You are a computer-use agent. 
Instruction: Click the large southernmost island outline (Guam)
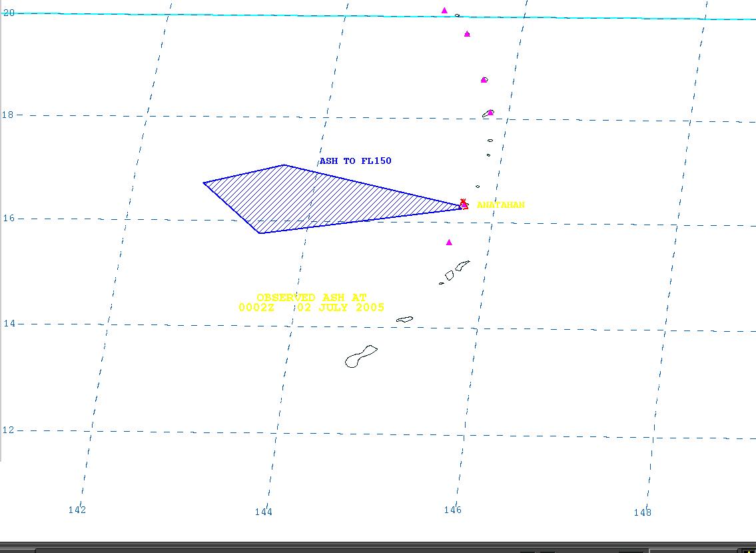(361, 356)
